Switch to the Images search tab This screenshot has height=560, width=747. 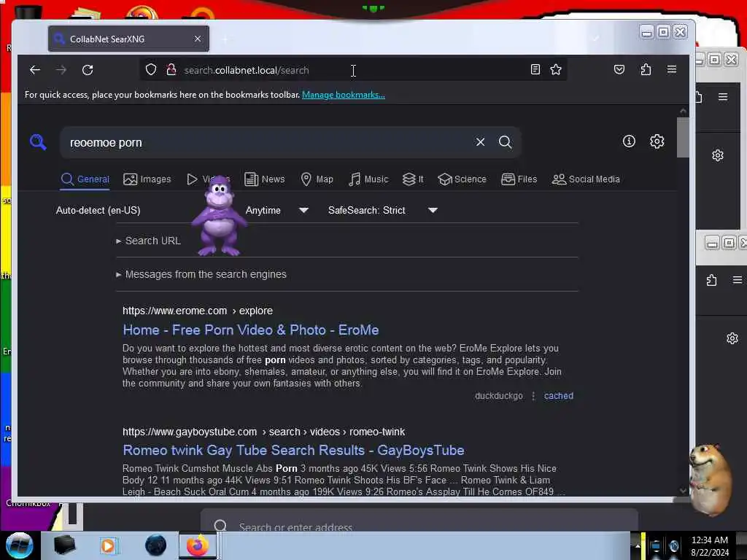(x=147, y=179)
